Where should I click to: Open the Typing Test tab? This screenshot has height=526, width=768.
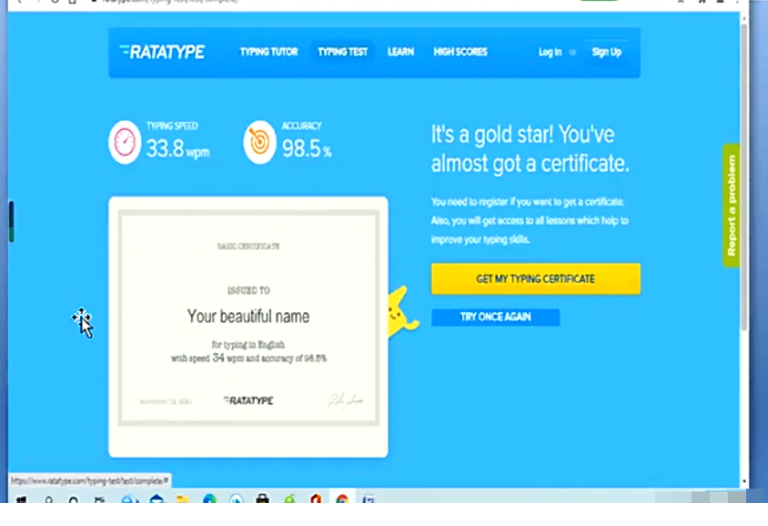pos(342,52)
